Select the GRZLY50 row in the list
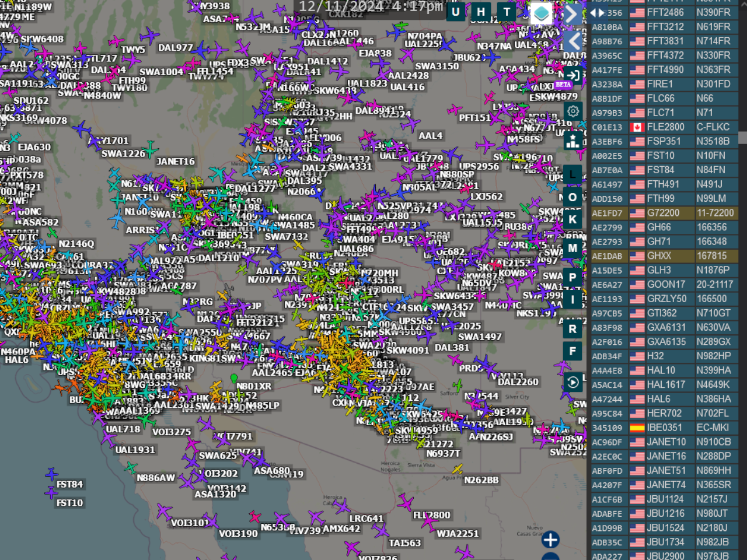747x560 pixels. tap(664, 299)
